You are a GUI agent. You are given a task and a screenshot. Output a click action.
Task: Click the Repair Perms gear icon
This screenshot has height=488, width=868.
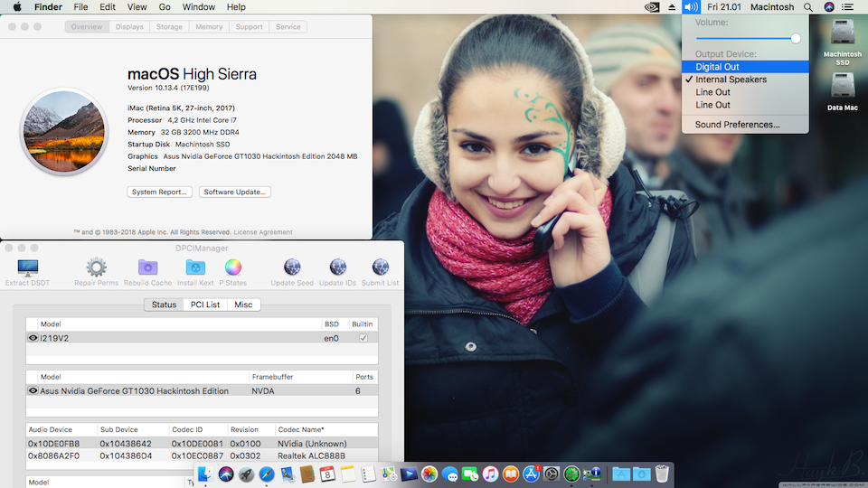(96, 267)
